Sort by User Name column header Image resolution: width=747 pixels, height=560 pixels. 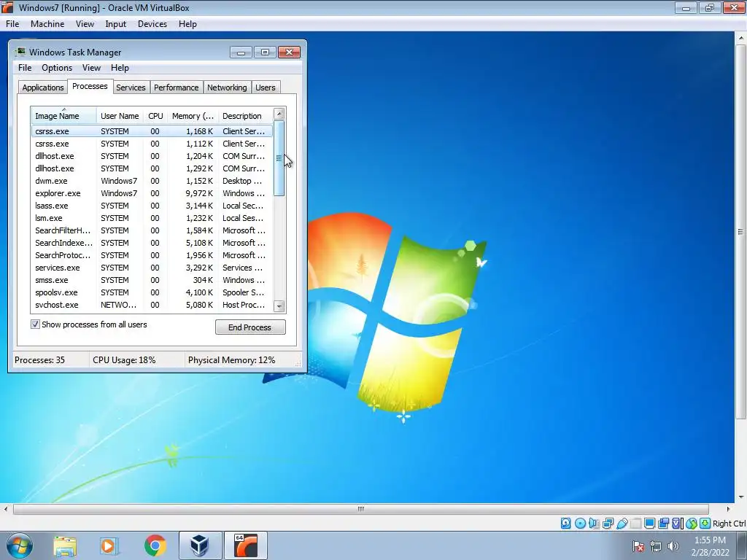120,116
